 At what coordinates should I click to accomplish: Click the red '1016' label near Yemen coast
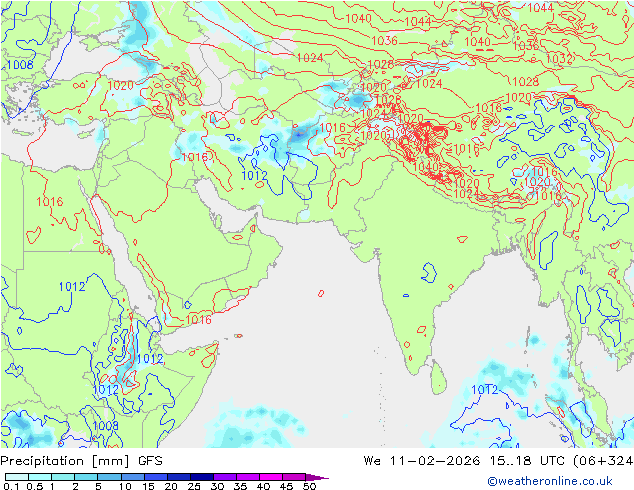pyautogui.click(x=198, y=319)
